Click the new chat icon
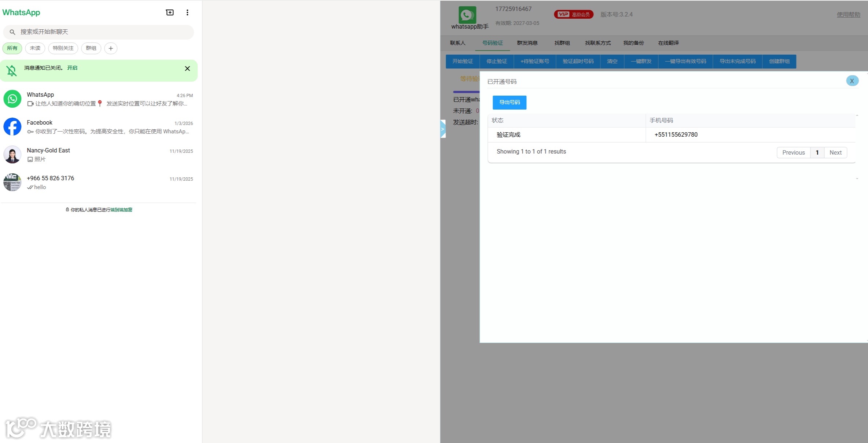Image resolution: width=868 pixels, height=443 pixels. 170,12
